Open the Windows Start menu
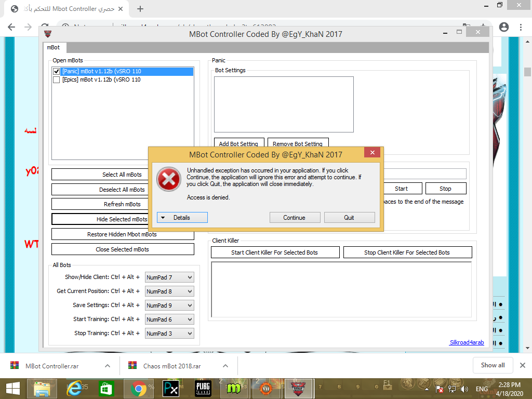This screenshot has height=399, width=532. click(x=13, y=389)
